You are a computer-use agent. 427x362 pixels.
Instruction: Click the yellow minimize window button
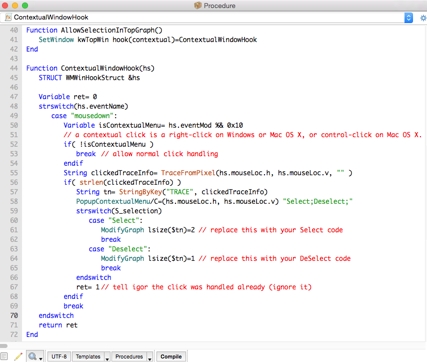click(x=15, y=5)
